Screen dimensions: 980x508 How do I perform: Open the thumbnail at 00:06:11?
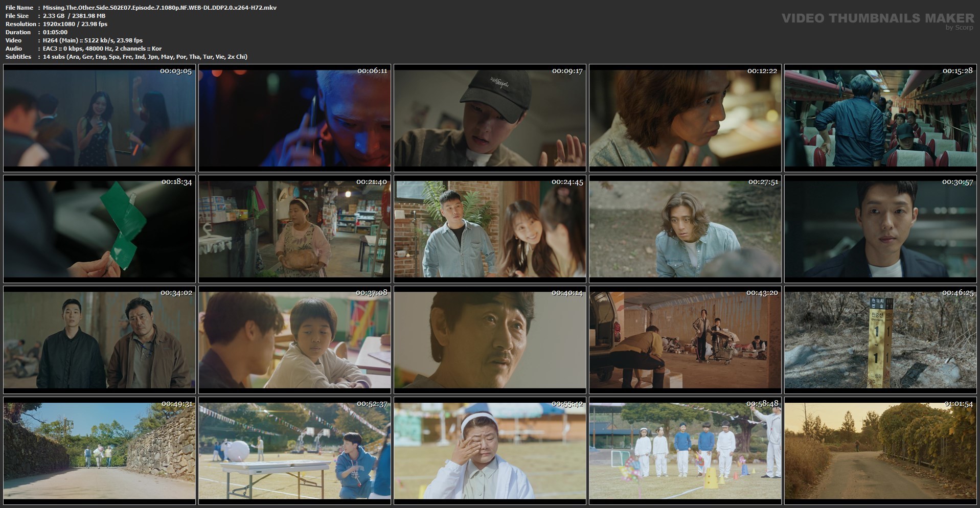[x=294, y=118]
